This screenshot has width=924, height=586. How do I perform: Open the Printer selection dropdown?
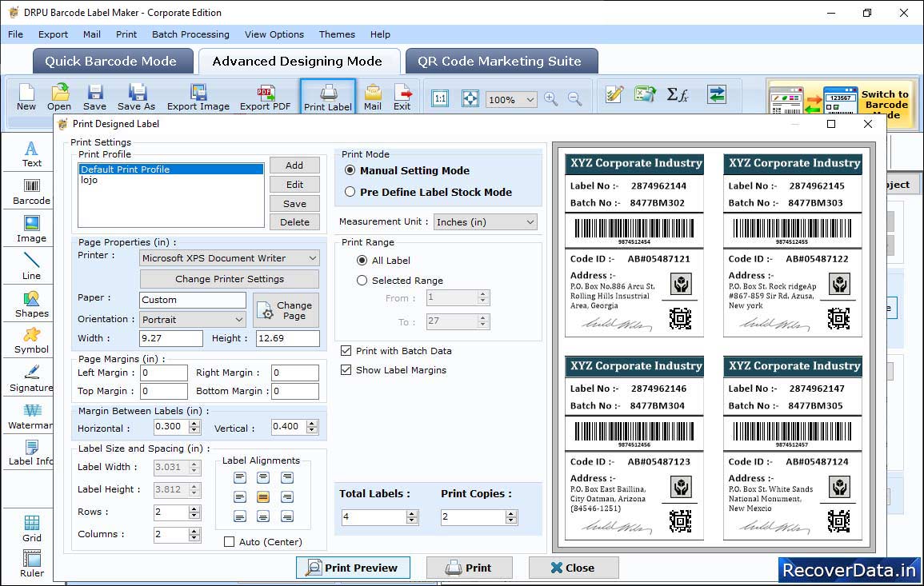coord(230,258)
